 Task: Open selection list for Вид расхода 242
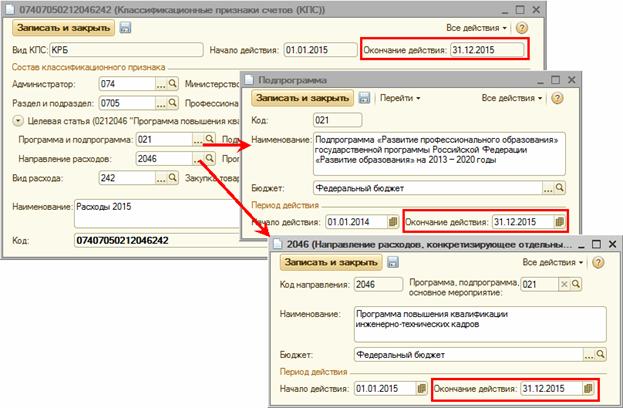click(x=160, y=178)
